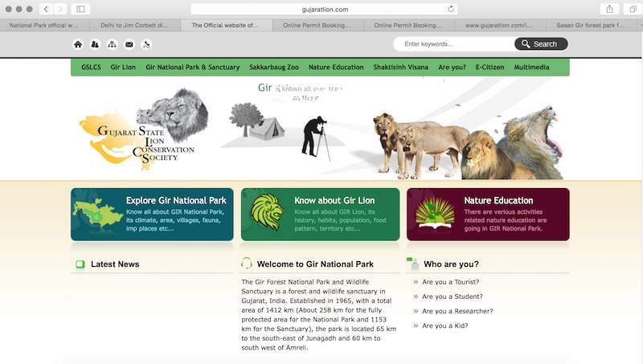
Task: Click the Who are you? heading text
Action: [451, 264]
